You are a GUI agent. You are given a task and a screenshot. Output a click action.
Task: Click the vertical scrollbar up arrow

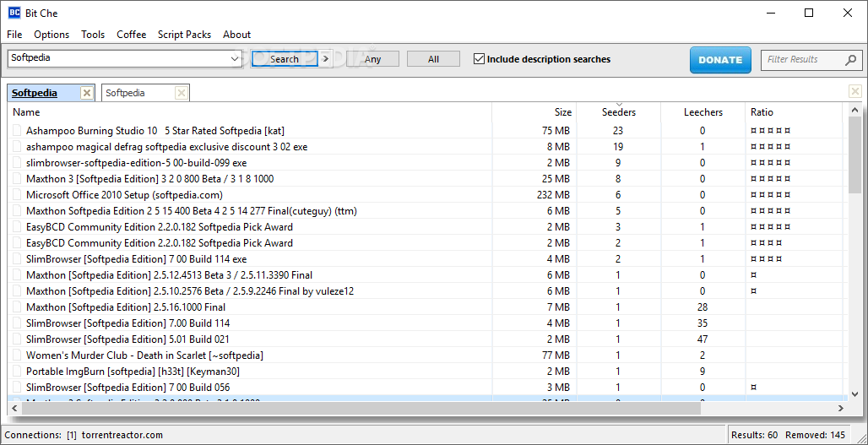(855, 109)
